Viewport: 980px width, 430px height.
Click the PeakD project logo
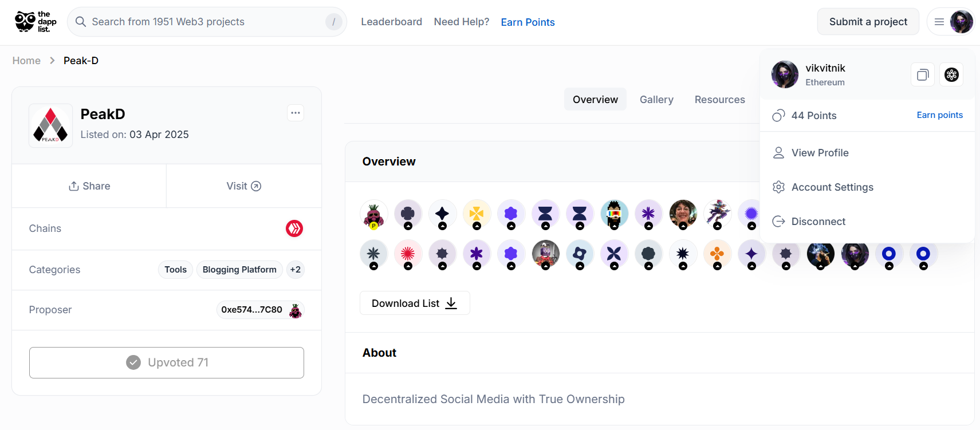click(x=50, y=125)
